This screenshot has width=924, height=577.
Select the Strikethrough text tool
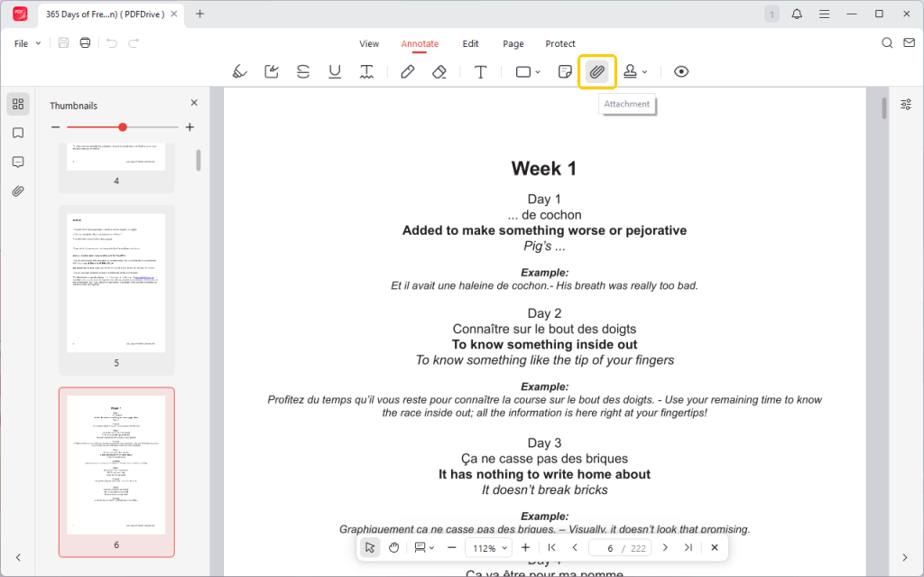pyautogui.click(x=303, y=72)
